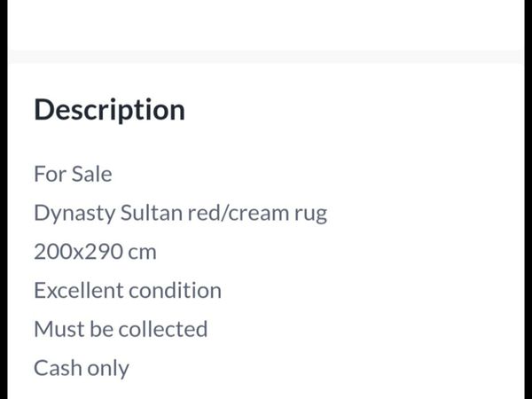
Task: Click the word "For" in For Sale
Action: point(51,174)
